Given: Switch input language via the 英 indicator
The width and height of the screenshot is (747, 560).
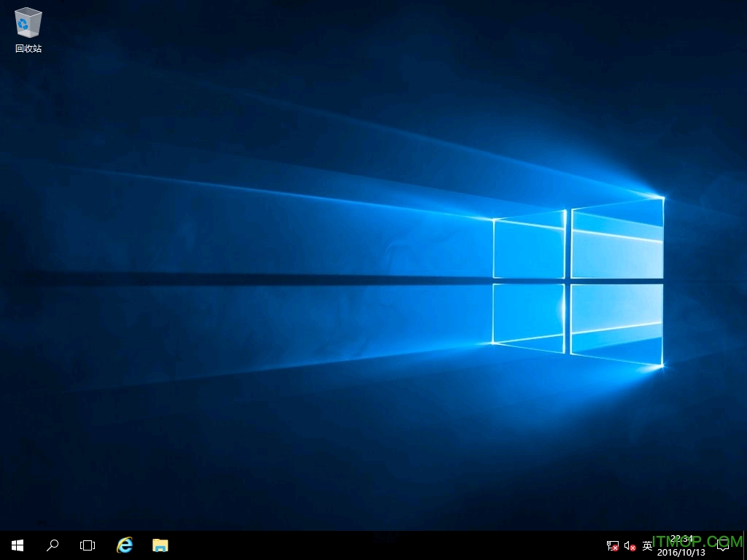Looking at the screenshot, I should point(646,545).
